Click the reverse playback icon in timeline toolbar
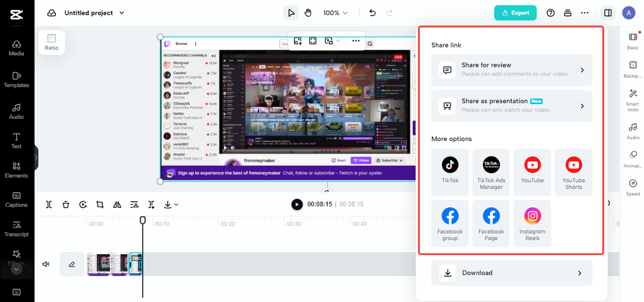The height and width of the screenshot is (302, 644). pyautogui.click(x=83, y=204)
